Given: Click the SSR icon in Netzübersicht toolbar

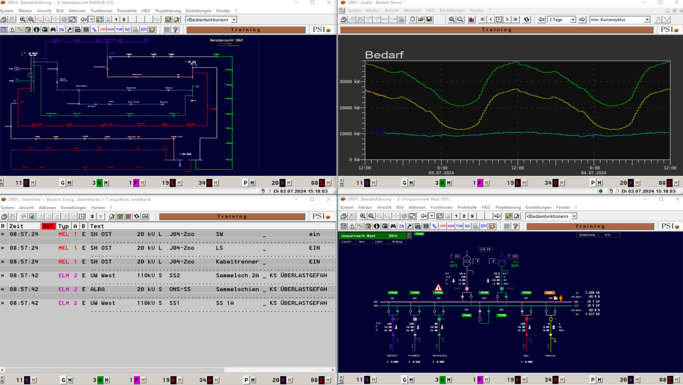Looking at the screenshot, I should point(103,30).
